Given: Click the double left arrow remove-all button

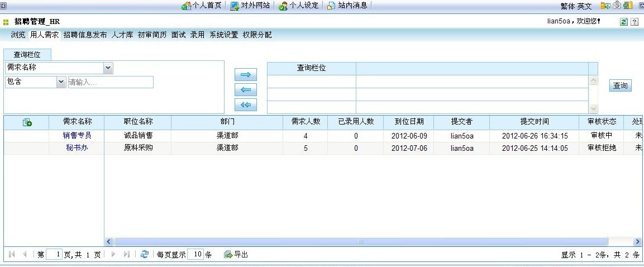Looking at the screenshot, I should click(245, 104).
